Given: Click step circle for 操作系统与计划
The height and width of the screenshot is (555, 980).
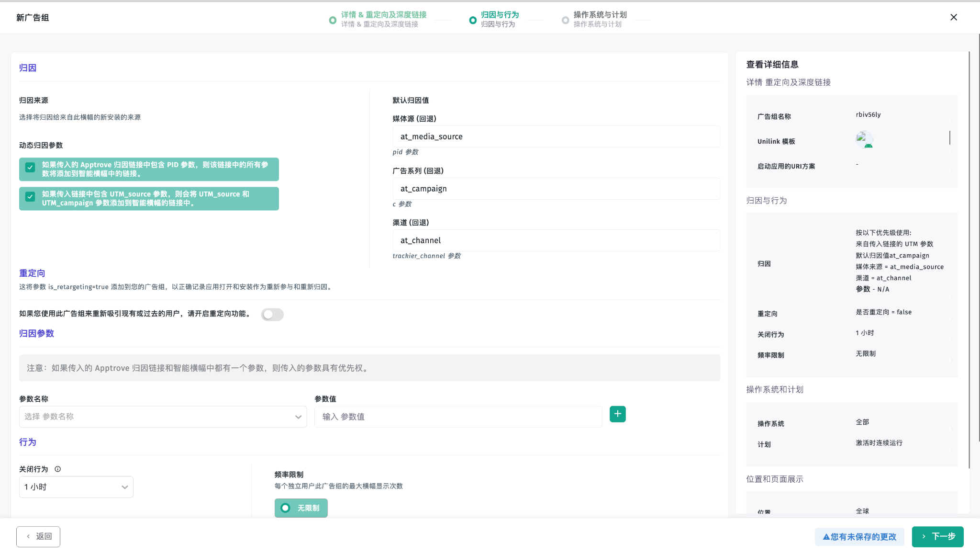Looking at the screenshot, I should [565, 20].
